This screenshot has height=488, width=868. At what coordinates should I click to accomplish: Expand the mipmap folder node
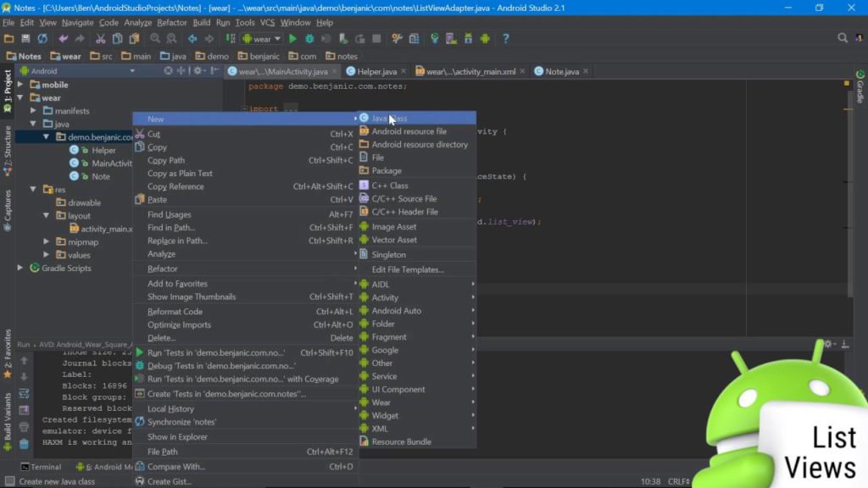coord(47,241)
